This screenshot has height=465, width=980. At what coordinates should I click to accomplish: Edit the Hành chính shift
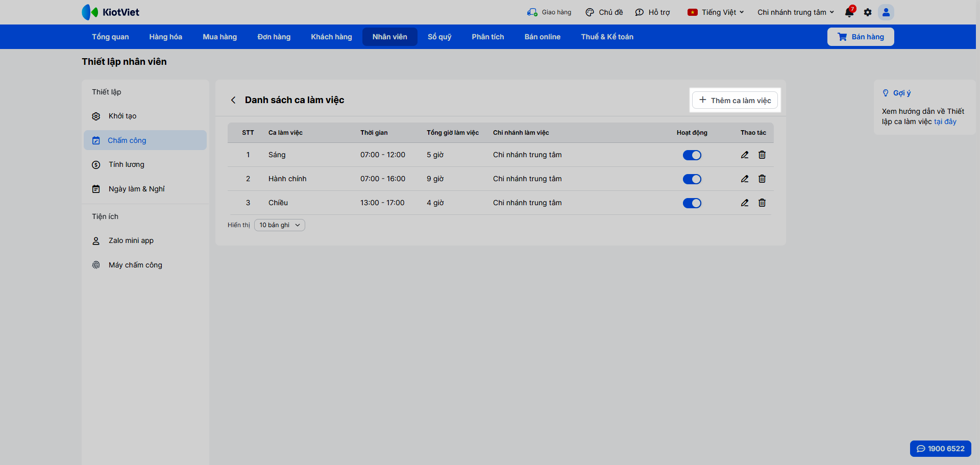coord(745,179)
